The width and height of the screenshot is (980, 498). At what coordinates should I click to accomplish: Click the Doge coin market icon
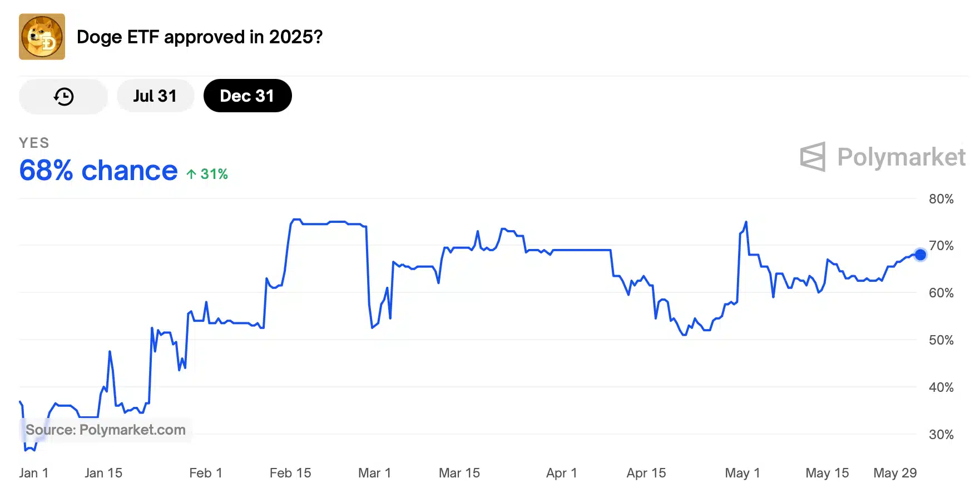click(x=42, y=37)
